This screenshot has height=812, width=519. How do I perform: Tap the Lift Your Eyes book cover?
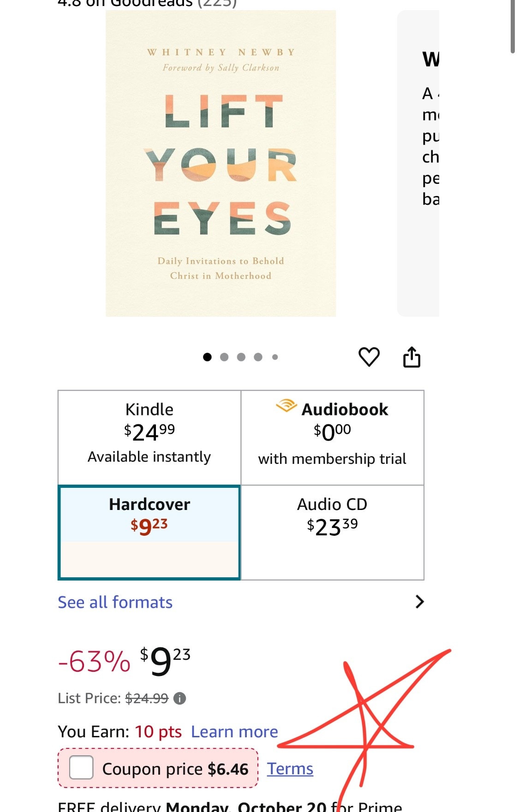[221, 163]
